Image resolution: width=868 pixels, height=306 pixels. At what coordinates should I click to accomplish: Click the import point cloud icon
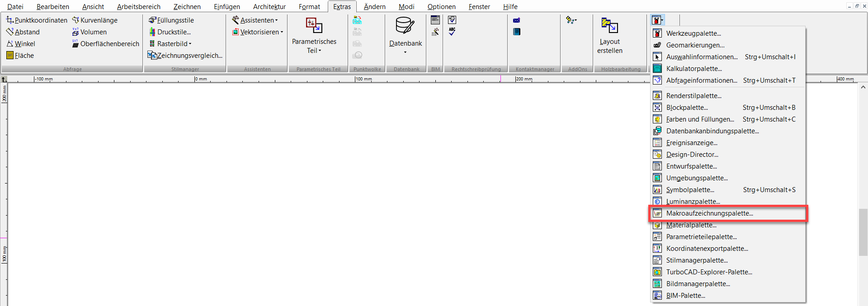(357, 20)
